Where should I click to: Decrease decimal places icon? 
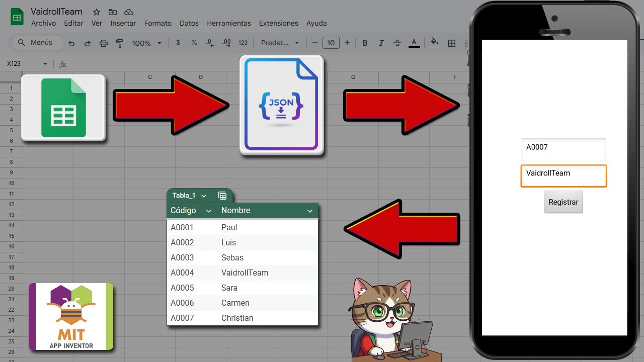[x=210, y=43]
